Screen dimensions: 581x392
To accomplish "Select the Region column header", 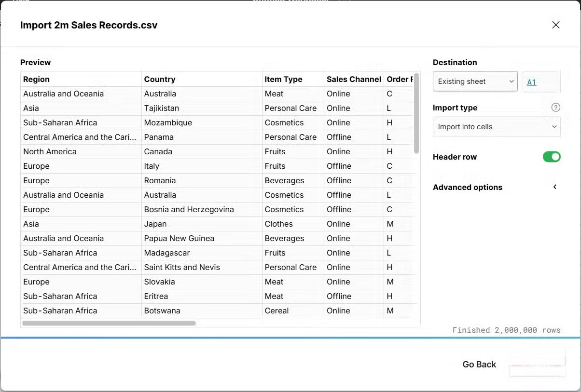I will point(36,79).
